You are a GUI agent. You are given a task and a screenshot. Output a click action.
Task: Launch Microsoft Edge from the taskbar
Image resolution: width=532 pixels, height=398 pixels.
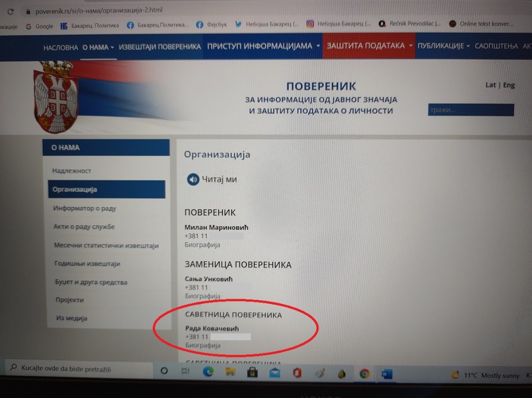(x=208, y=372)
